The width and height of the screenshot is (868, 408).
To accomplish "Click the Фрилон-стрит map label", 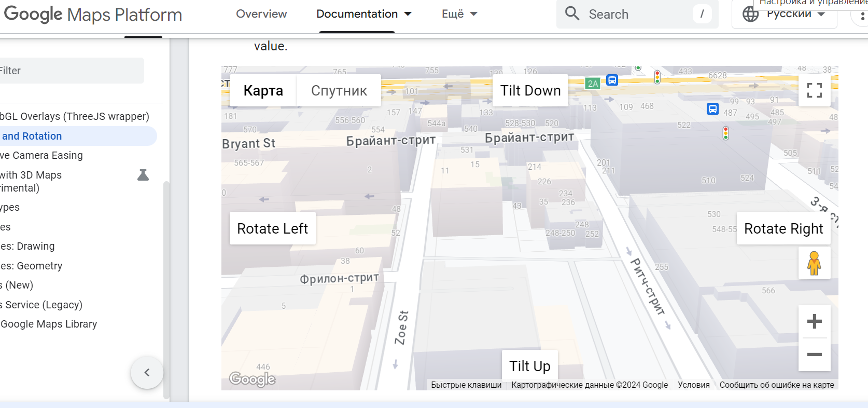I will click(340, 278).
